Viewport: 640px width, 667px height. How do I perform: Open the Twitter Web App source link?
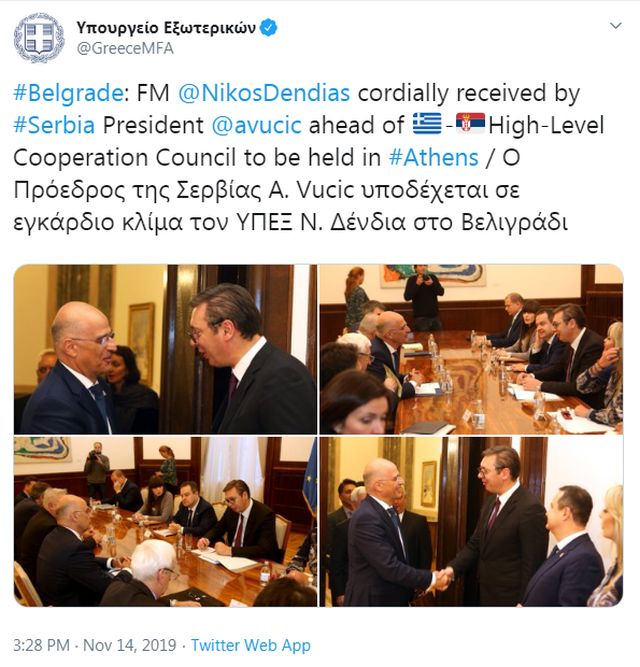tap(250, 645)
